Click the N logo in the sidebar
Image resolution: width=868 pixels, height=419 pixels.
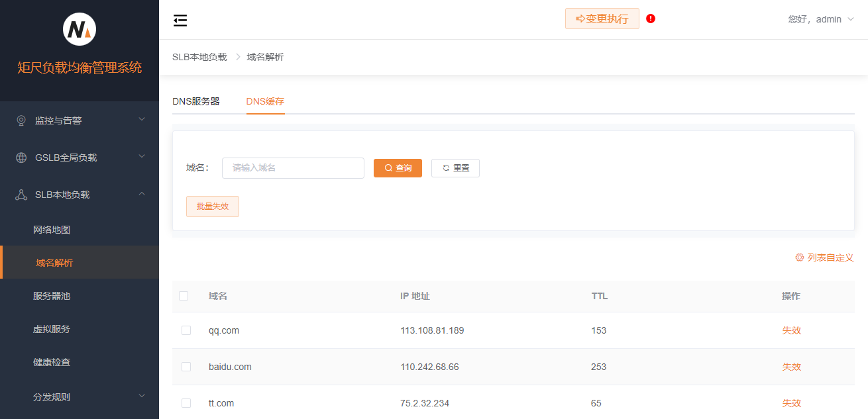(x=80, y=29)
